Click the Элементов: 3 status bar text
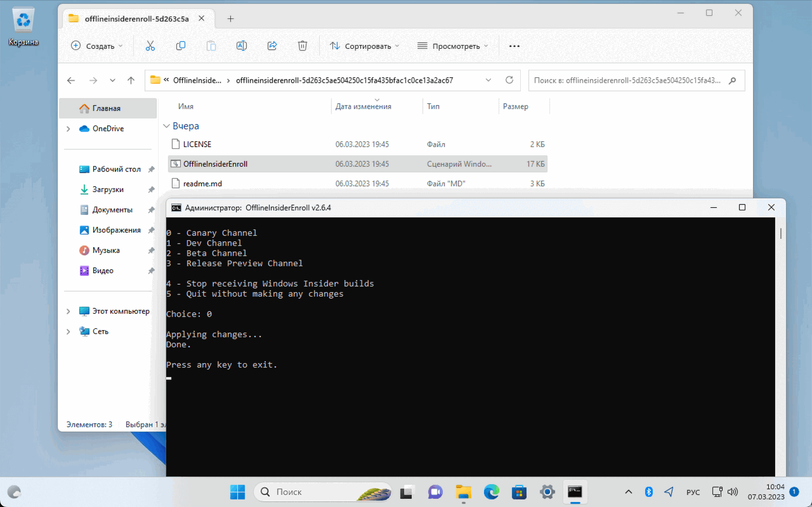Viewport: 812px width, 507px height. point(89,425)
